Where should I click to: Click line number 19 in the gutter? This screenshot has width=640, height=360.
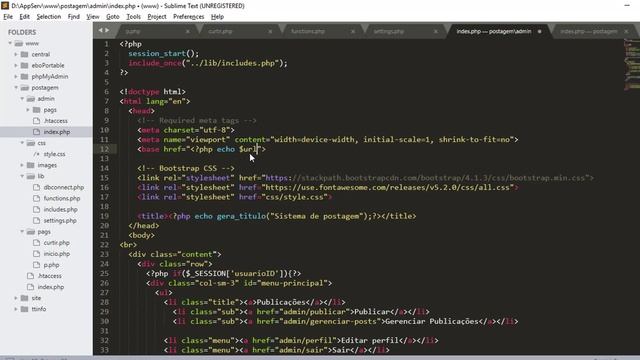click(104, 216)
